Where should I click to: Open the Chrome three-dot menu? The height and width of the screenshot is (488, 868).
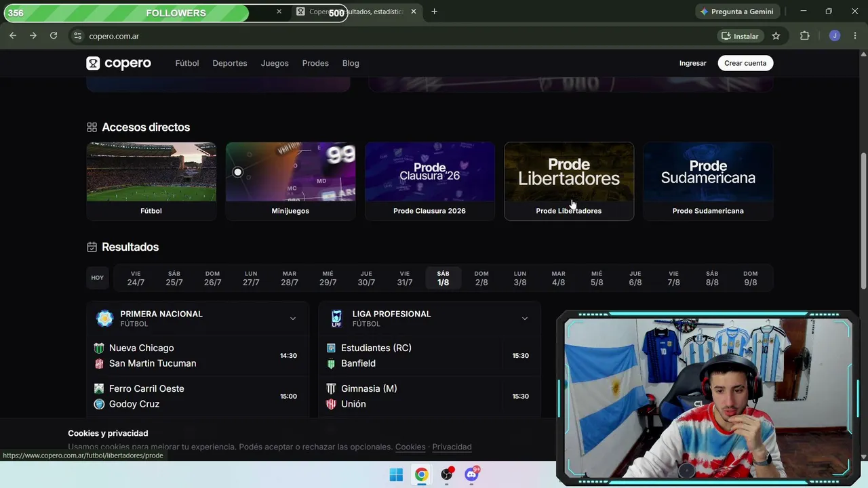(855, 36)
